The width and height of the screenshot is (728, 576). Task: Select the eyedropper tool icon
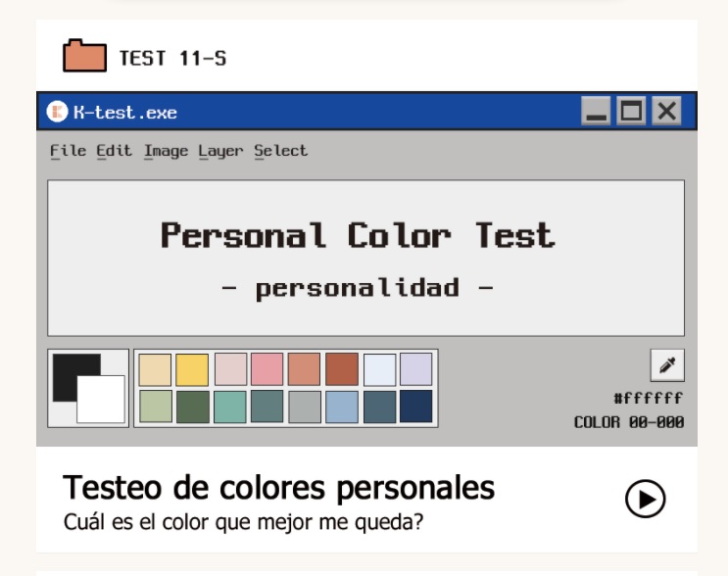point(667,364)
